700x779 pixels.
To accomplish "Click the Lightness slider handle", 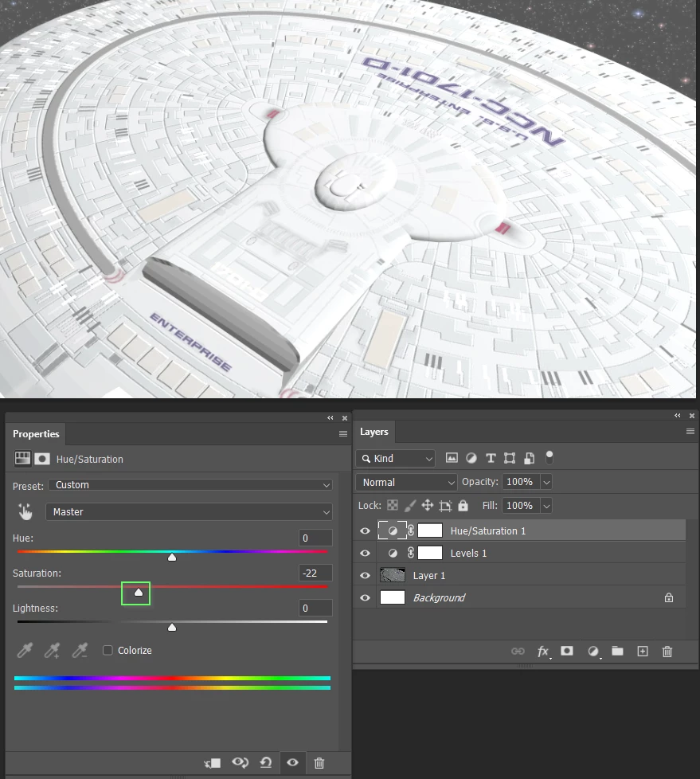I will pyautogui.click(x=172, y=628).
